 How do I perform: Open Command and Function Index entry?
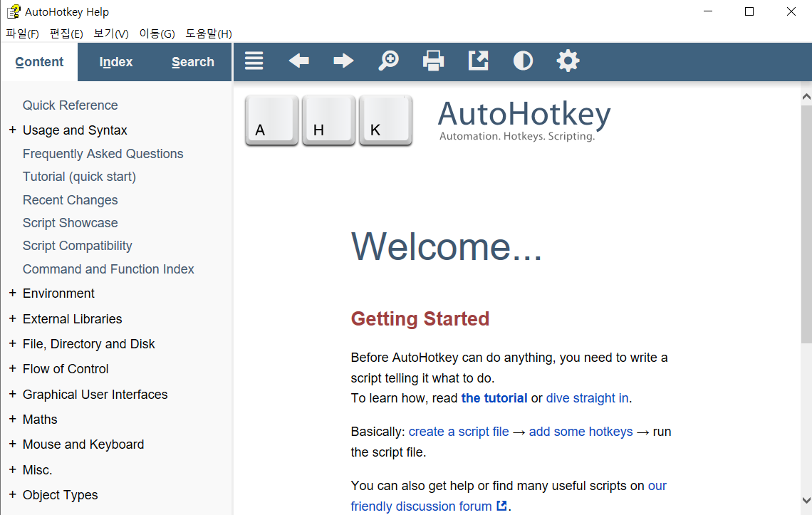point(108,269)
